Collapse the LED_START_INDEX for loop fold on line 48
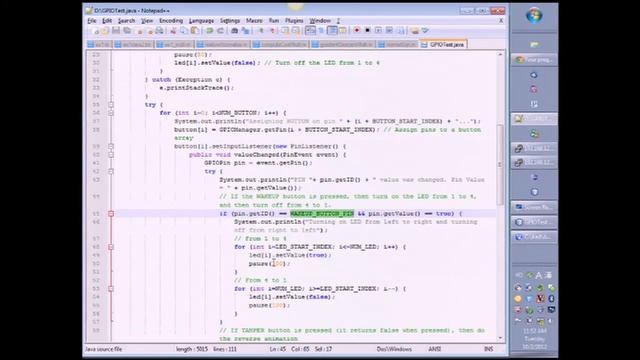640x360 pixels. tap(111, 247)
